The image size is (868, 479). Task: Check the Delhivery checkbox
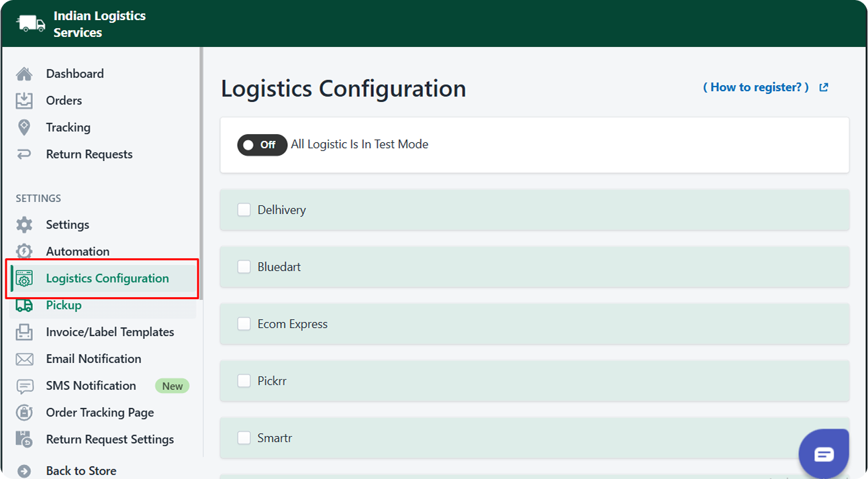244,210
